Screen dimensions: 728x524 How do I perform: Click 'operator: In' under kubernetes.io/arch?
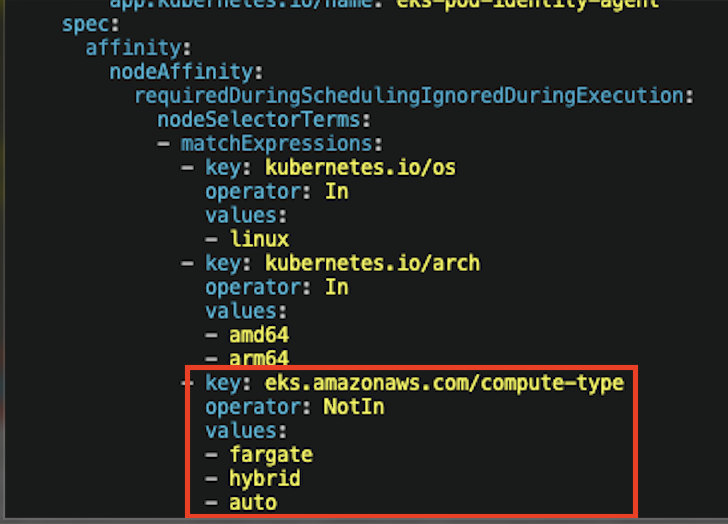click(x=277, y=288)
